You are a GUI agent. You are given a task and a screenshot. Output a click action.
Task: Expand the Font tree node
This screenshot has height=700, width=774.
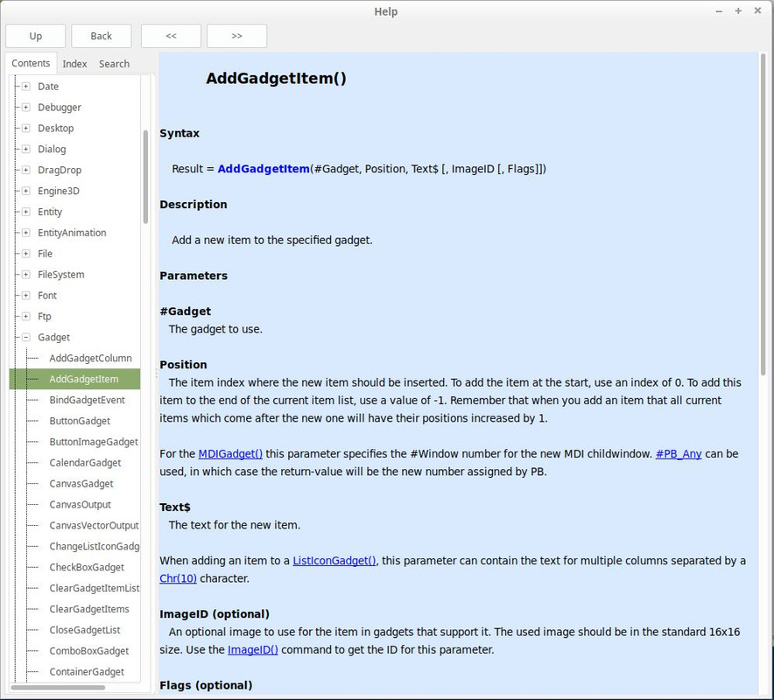(26, 296)
